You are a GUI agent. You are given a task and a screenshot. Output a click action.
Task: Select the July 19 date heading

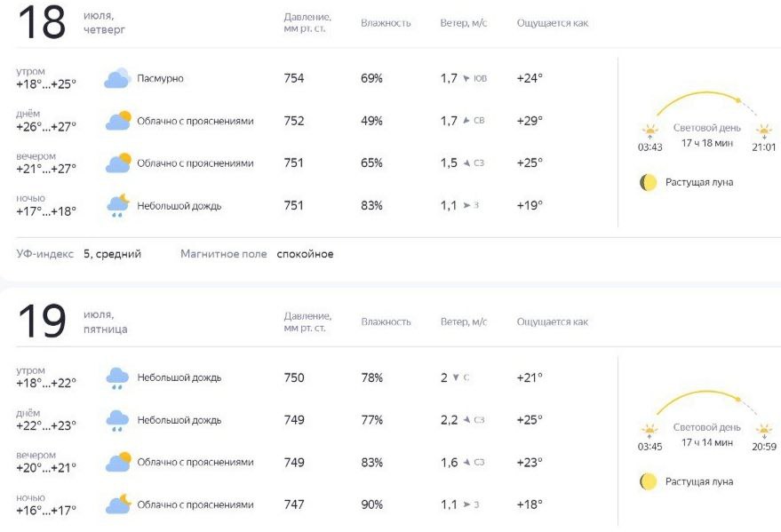tap(72, 322)
